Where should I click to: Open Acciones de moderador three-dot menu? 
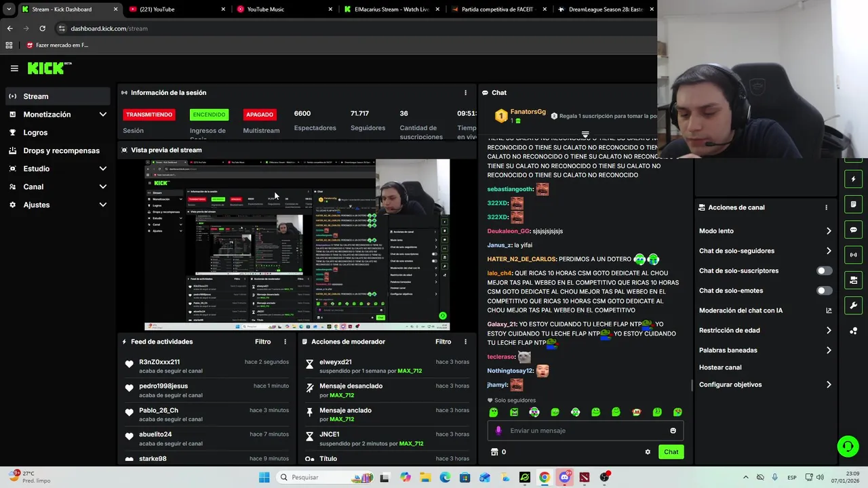coord(465,342)
